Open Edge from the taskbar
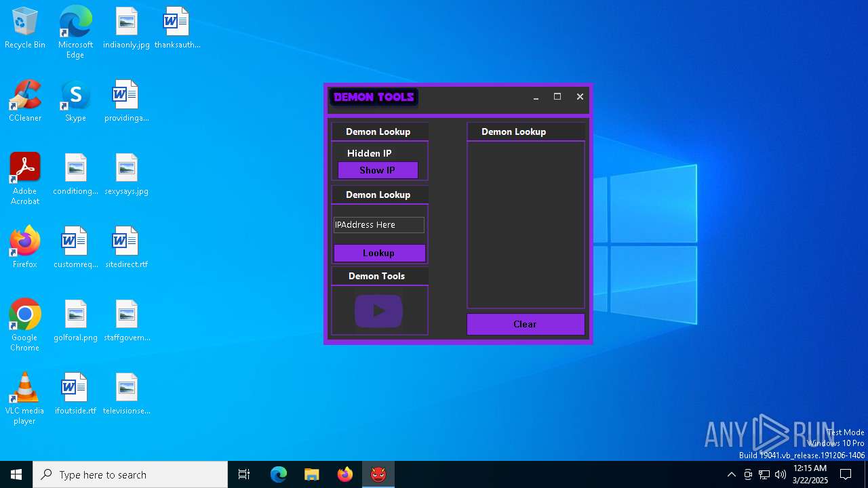Image resolution: width=868 pixels, height=488 pixels. [279, 474]
